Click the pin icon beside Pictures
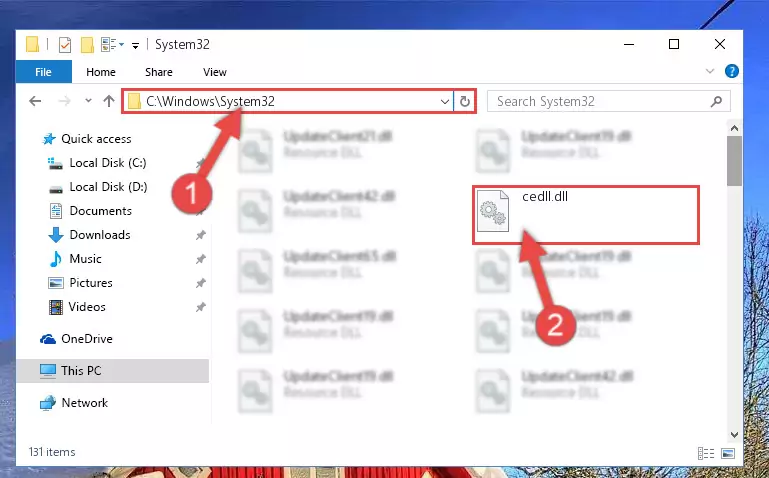 (x=200, y=283)
